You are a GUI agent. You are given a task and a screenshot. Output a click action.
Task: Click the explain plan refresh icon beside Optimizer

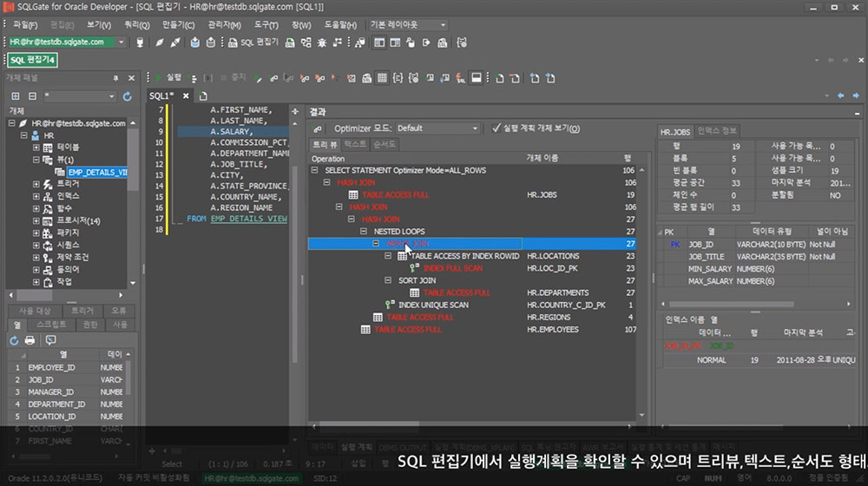tap(317, 129)
